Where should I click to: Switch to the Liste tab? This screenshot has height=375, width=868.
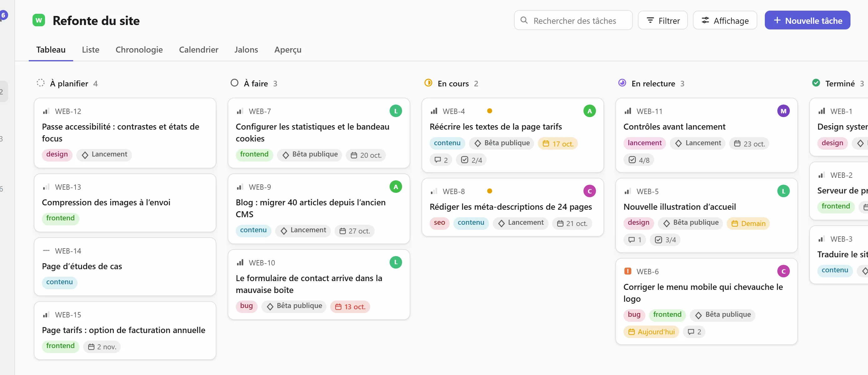point(90,49)
